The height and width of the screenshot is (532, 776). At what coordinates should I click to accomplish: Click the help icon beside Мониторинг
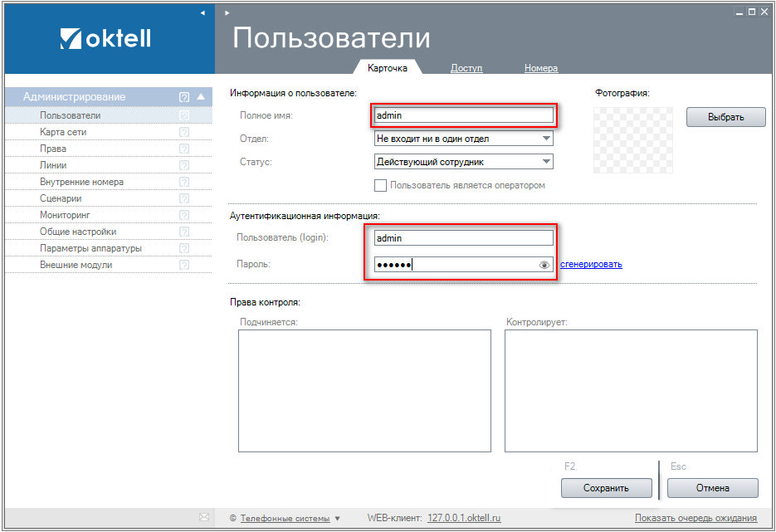coord(184,215)
